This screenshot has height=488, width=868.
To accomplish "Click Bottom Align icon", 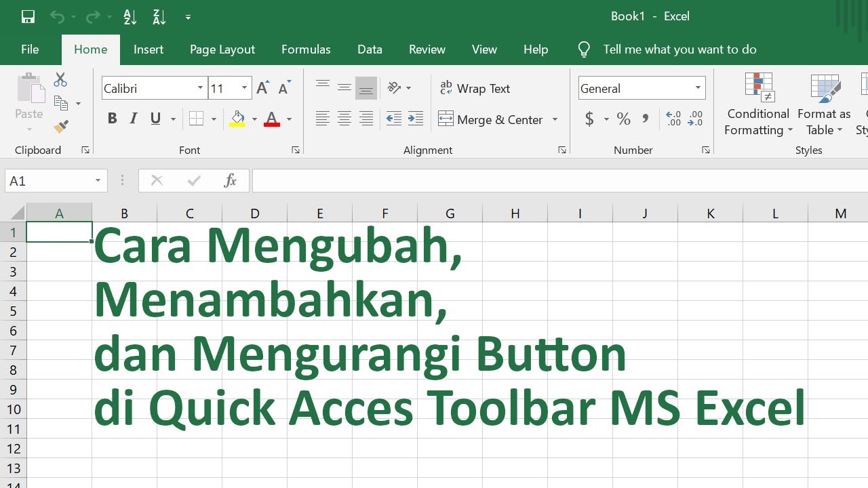I will point(366,88).
